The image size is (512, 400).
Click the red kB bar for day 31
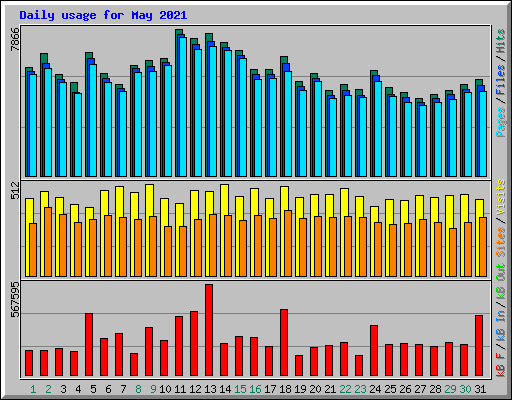479,345
